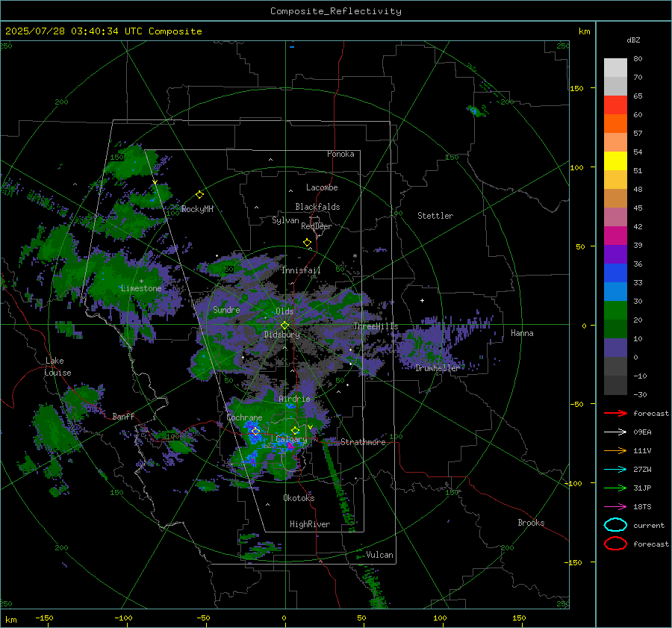Click the Brooks city label
This screenshot has width=672, height=628.
coord(531,523)
